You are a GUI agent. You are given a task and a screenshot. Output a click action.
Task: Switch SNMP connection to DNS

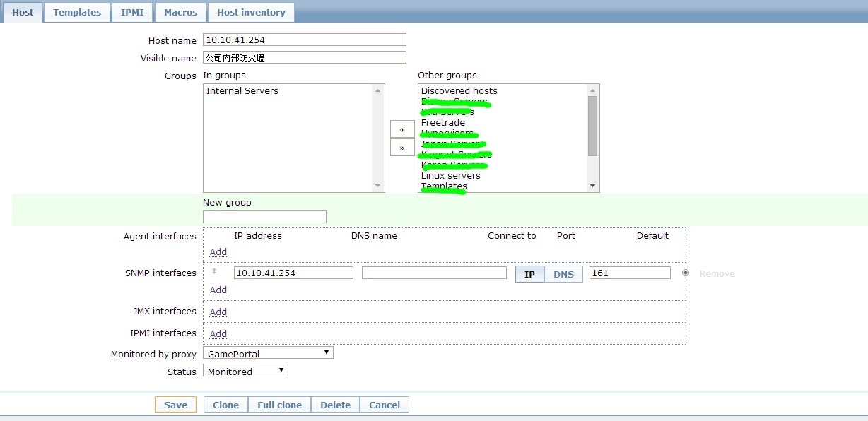pyautogui.click(x=563, y=273)
